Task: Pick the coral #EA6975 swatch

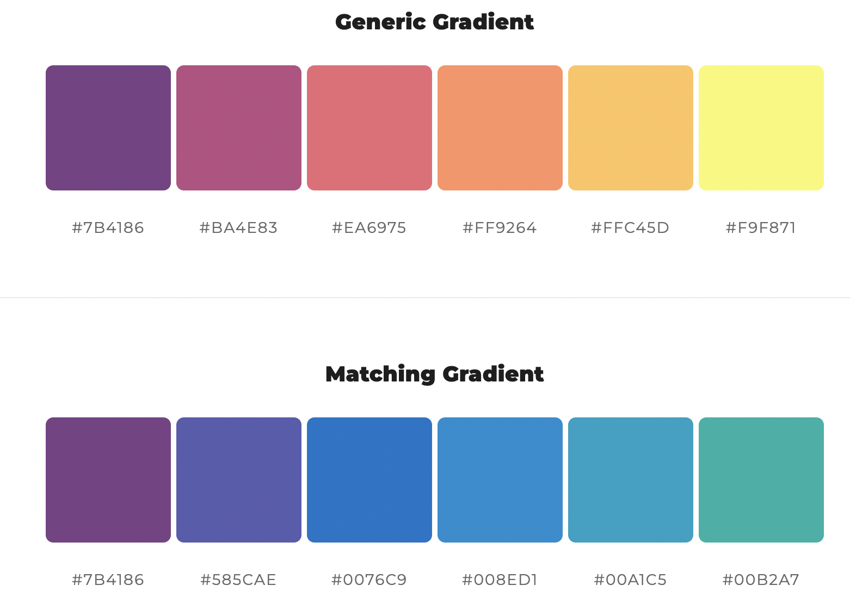Action: [369, 128]
